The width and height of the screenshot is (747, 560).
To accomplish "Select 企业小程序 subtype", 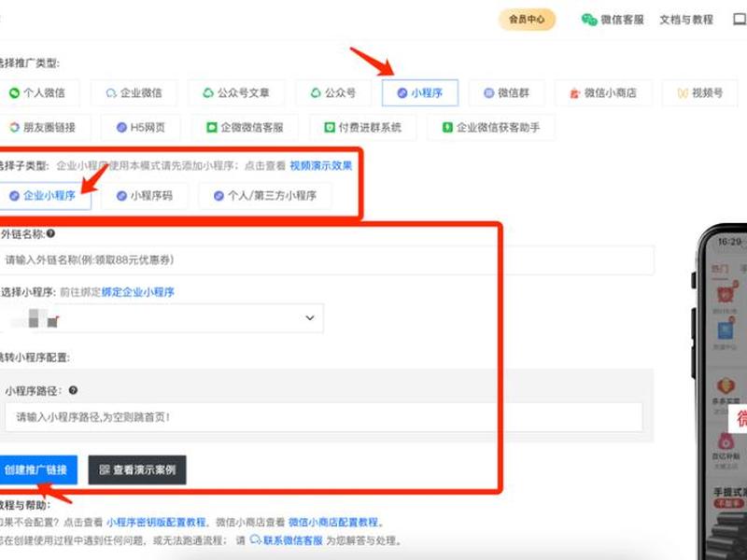I will pyautogui.click(x=44, y=196).
